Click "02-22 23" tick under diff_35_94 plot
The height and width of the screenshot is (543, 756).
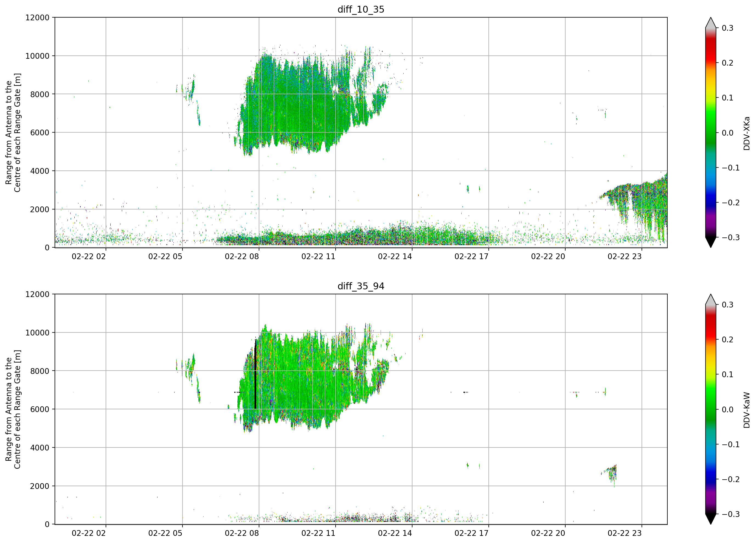coord(625,533)
